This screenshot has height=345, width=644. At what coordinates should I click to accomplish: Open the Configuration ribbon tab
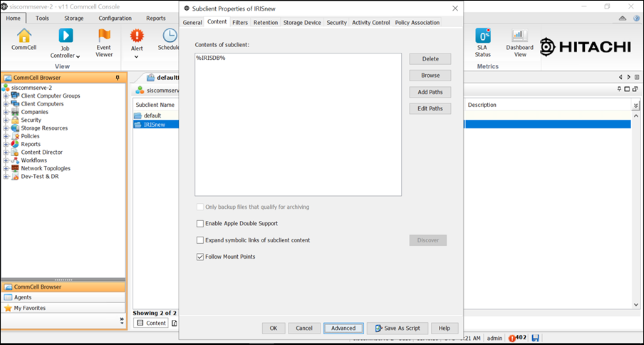tap(115, 18)
